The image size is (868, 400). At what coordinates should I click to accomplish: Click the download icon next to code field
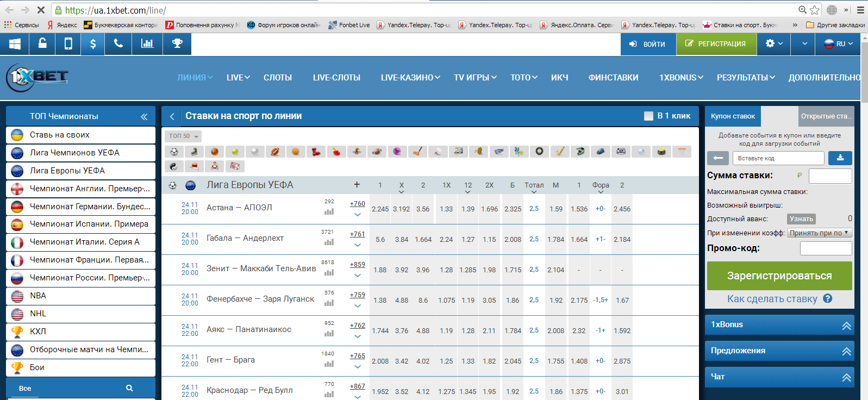[840, 158]
